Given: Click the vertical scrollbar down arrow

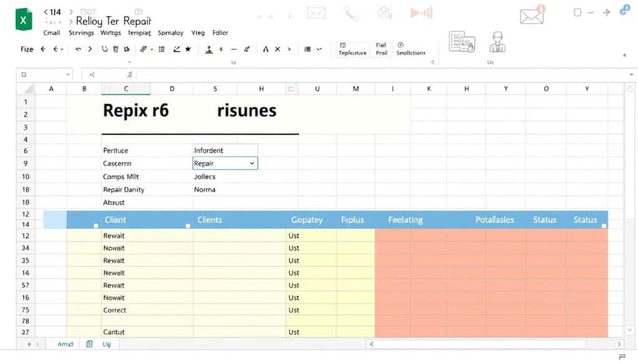Looking at the screenshot, I should click(630, 330).
